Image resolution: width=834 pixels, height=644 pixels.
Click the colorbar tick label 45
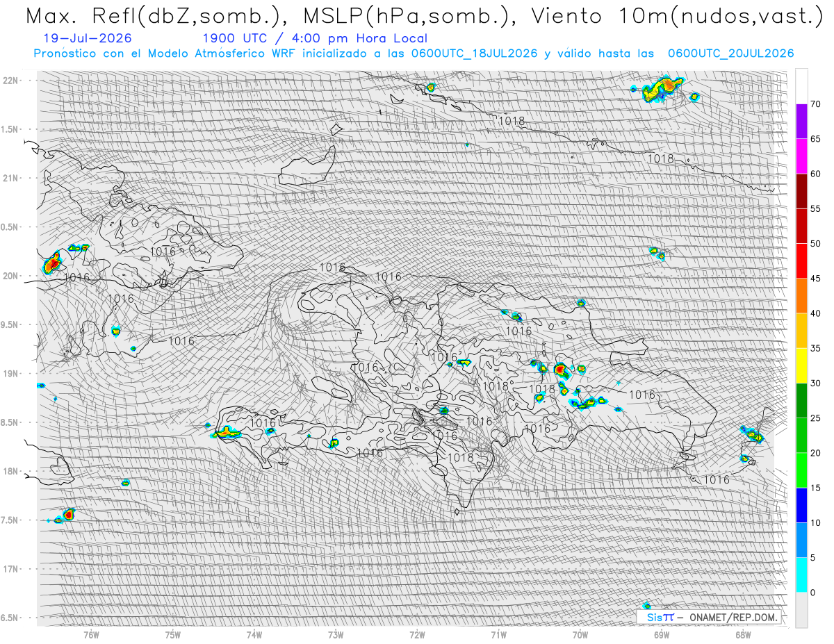pos(816,279)
